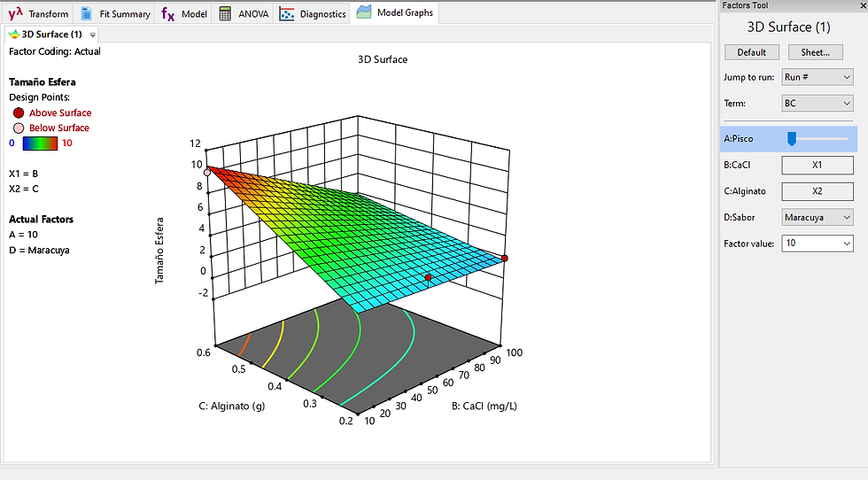The image size is (868, 480).
Task: Click the Factors Tool panel title
Action: [x=745, y=5]
